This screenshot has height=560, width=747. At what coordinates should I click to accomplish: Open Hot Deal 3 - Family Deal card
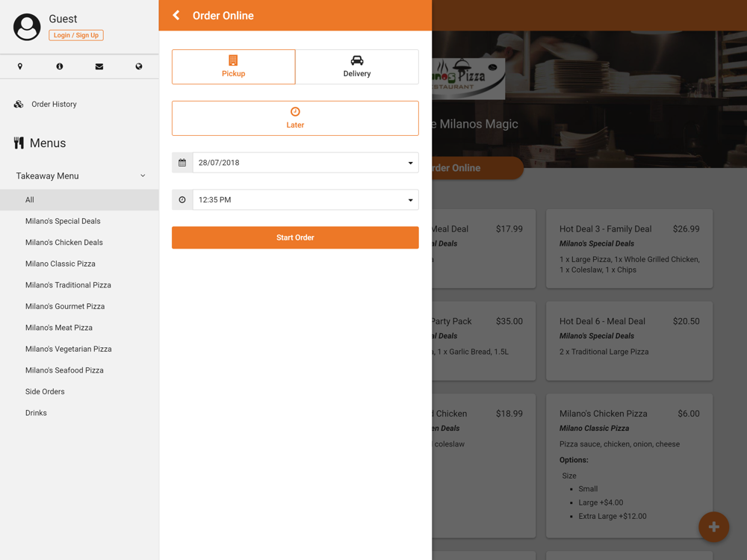pyautogui.click(x=629, y=249)
